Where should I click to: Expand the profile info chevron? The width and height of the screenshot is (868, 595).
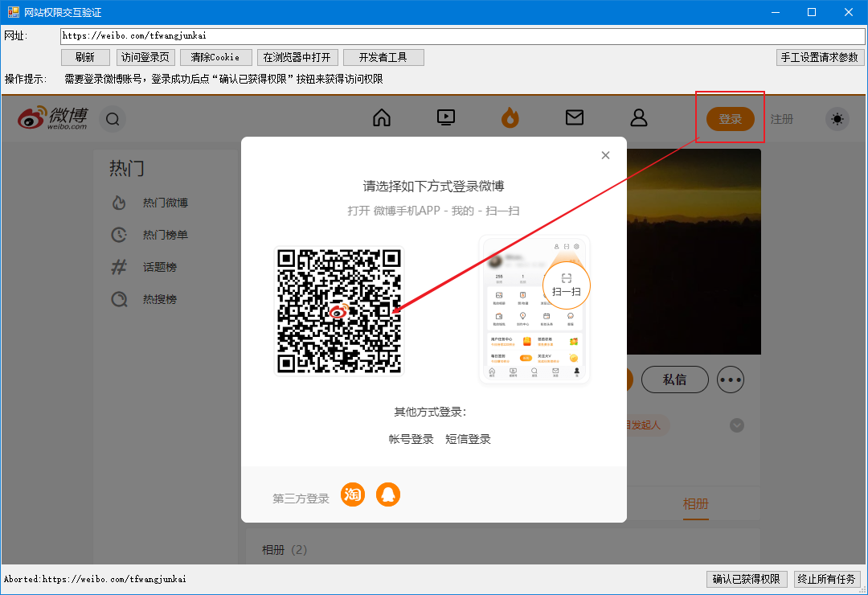[737, 425]
